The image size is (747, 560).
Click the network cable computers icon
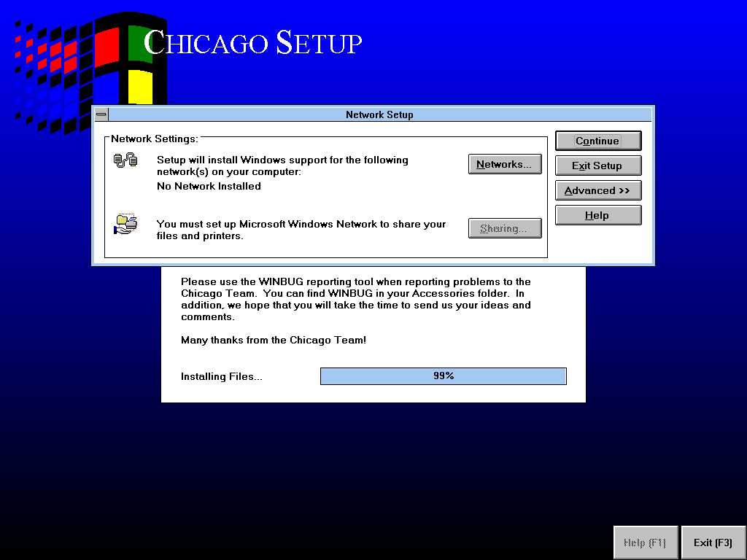[x=125, y=160]
